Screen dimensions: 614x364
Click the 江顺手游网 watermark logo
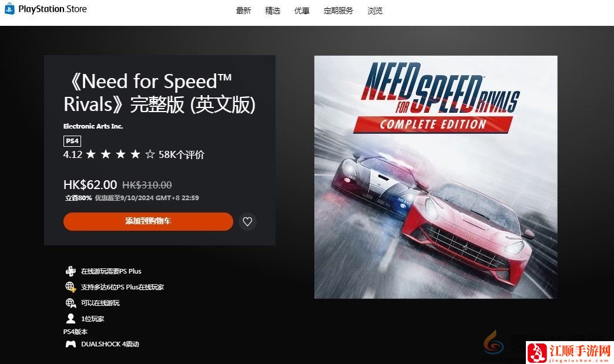coord(570,353)
